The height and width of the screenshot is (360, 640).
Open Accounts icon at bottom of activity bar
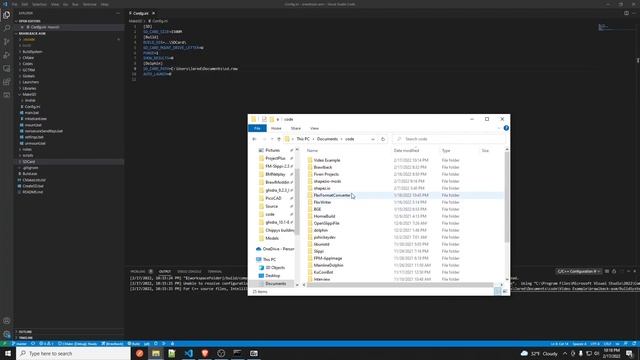7,321
